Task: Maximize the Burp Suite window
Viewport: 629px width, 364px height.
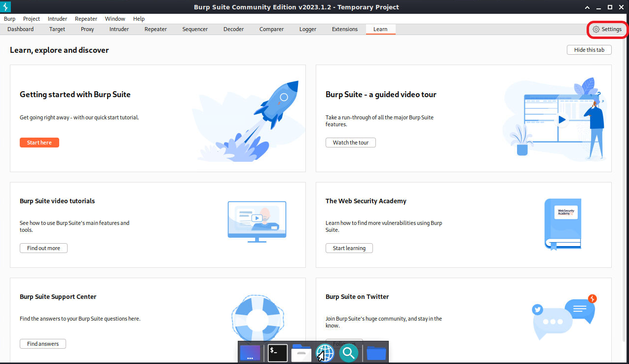Action: point(610,7)
